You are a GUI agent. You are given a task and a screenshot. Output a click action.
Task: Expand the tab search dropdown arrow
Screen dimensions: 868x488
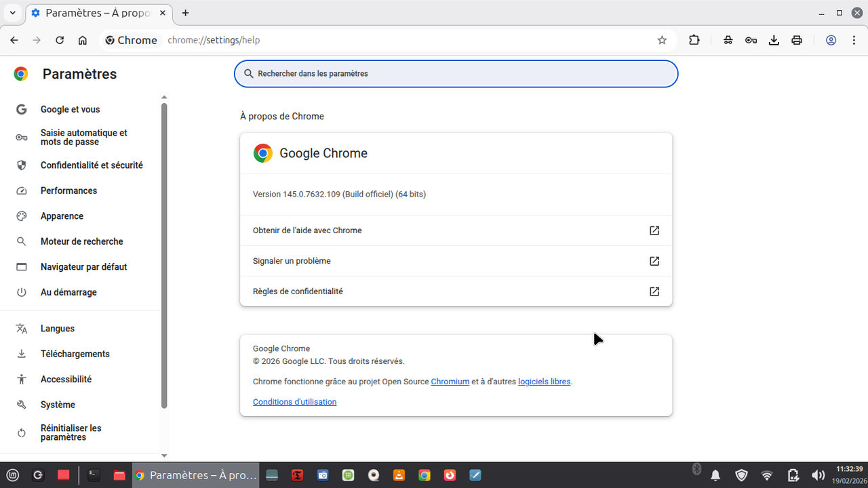tap(12, 13)
